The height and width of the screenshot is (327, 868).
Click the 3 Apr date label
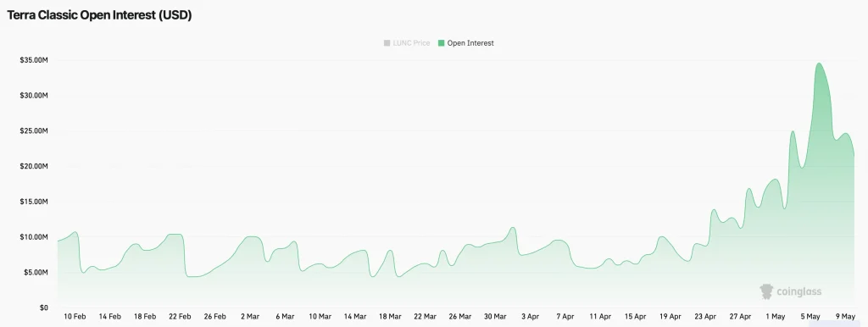(x=530, y=317)
